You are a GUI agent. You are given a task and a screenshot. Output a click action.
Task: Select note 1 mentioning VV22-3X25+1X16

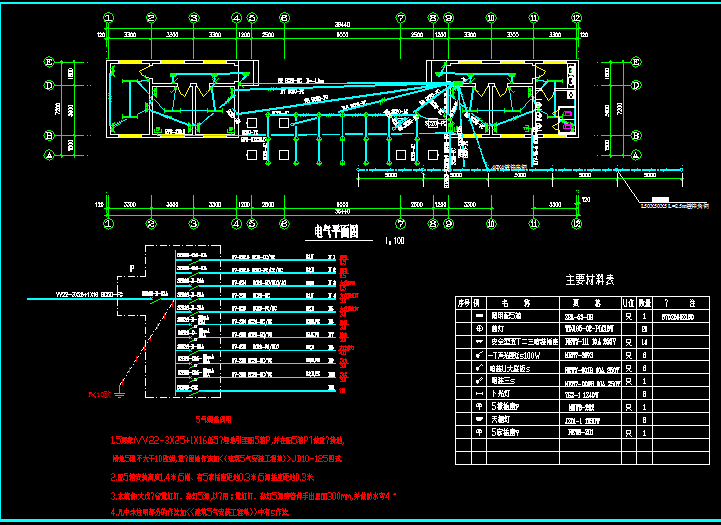coord(228,440)
